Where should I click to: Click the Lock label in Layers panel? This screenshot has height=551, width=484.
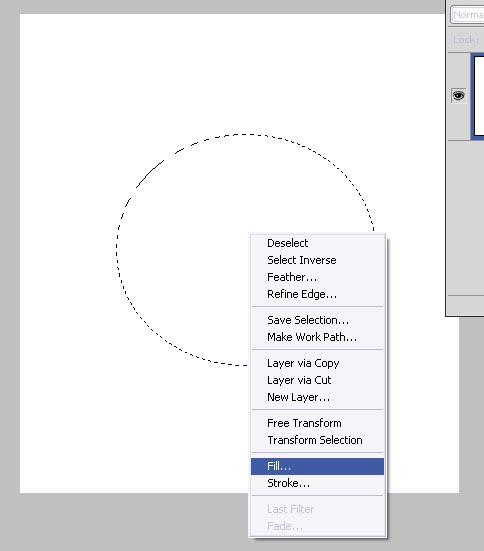coord(466,40)
